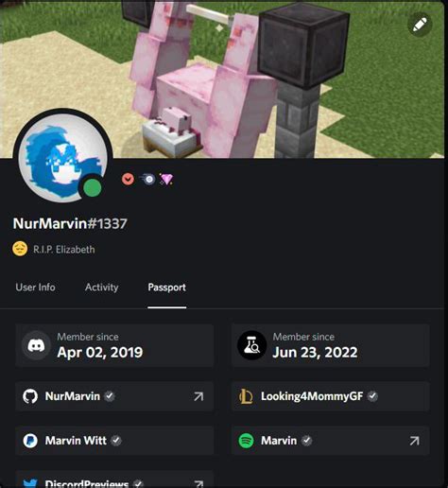This screenshot has height=488, width=448.
Task: Click the League of Legends icon
Action: (246, 396)
